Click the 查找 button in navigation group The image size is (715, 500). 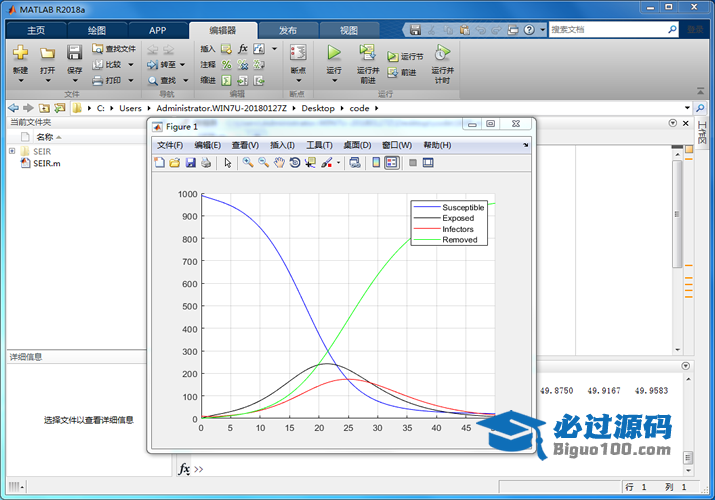[x=162, y=81]
